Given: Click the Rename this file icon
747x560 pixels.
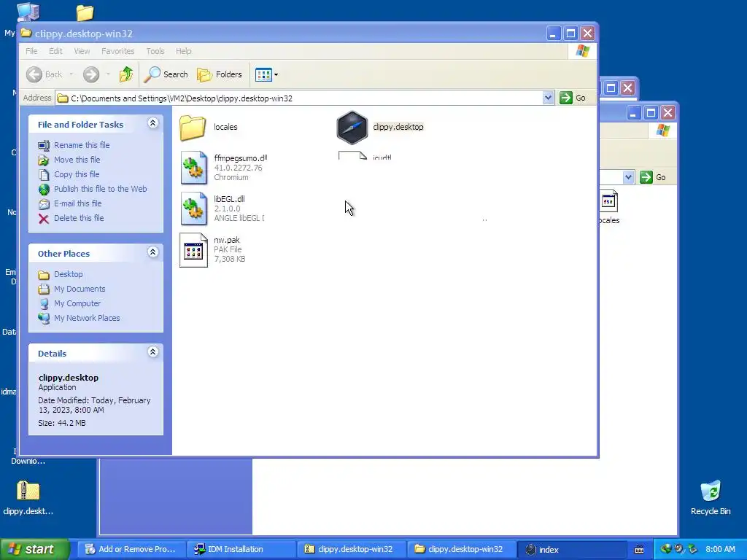Looking at the screenshot, I should (x=44, y=145).
